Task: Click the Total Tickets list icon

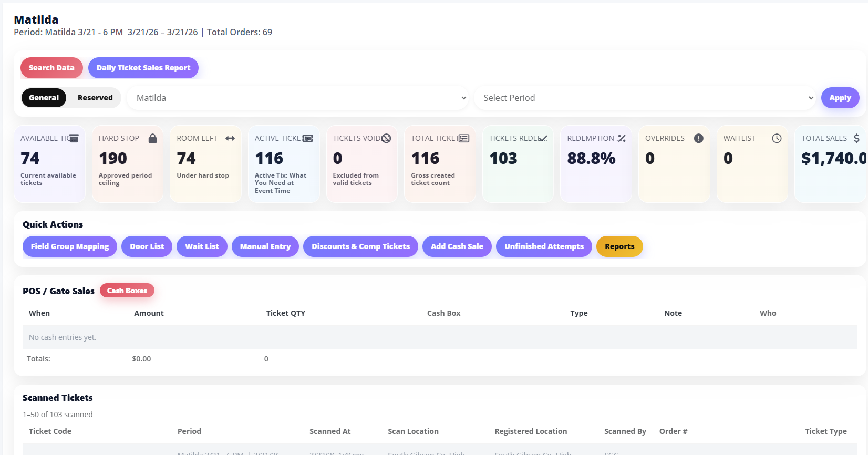Action: click(x=464, y=138)
